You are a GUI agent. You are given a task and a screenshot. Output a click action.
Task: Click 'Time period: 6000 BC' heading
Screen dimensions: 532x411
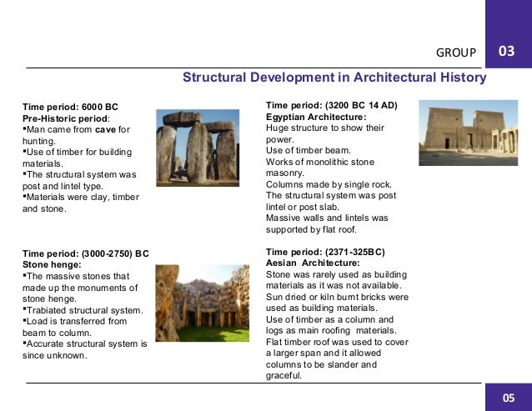click(x=70, y=107)
